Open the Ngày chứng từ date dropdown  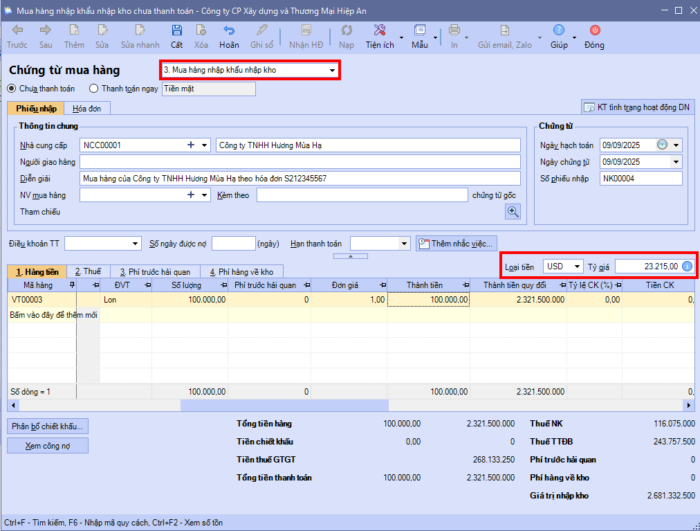click(676, 162)
